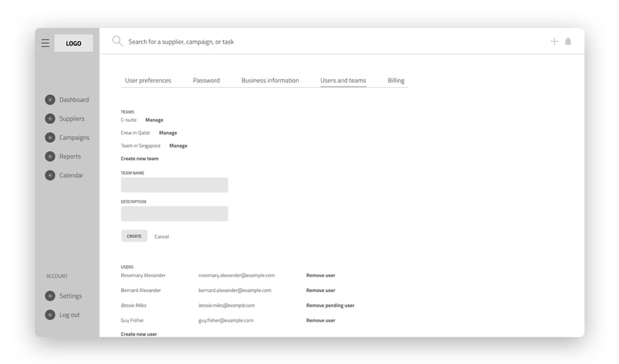Click email bernard.alexander@example.com
This screenshot has height=364, width=619.
pos(235,290)
